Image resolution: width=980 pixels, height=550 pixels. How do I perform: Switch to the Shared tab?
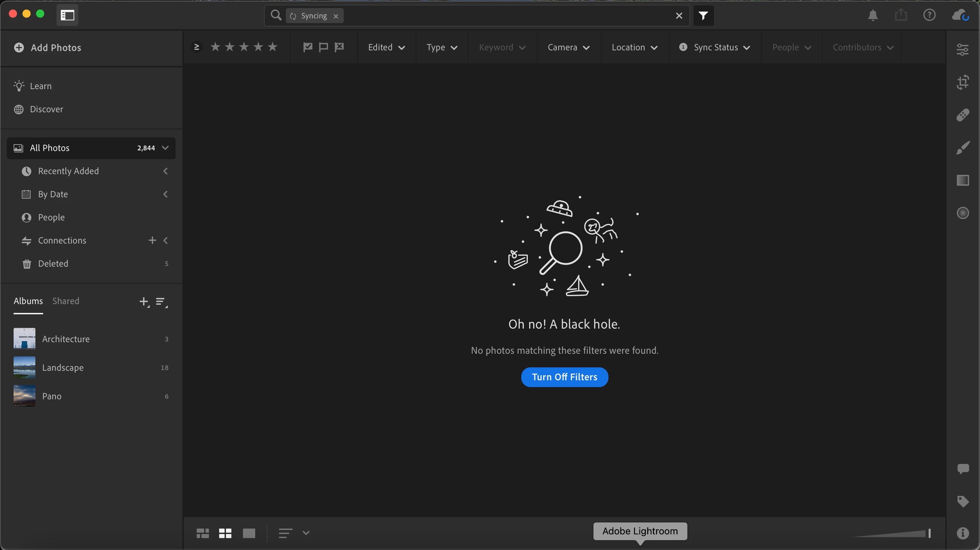(66, 301)
